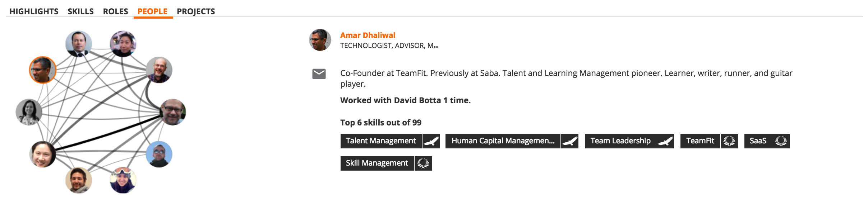Select the sunglasses man avatar with blue background
This screenshot has width=868, height=200.
(x=159, y=154)
